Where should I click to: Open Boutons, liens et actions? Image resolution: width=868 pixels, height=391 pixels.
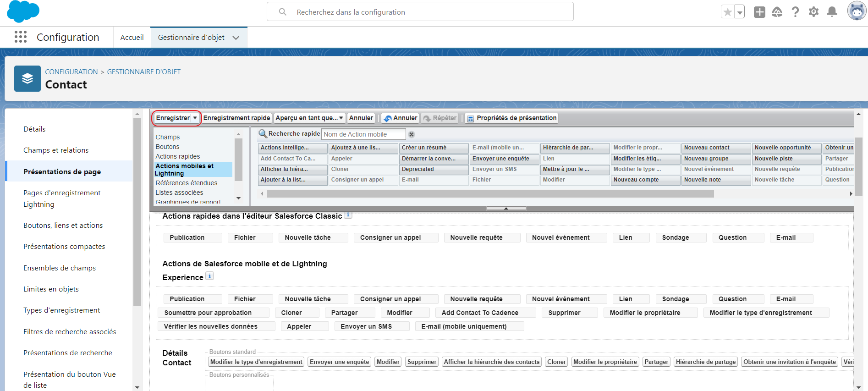pos(63,226)
